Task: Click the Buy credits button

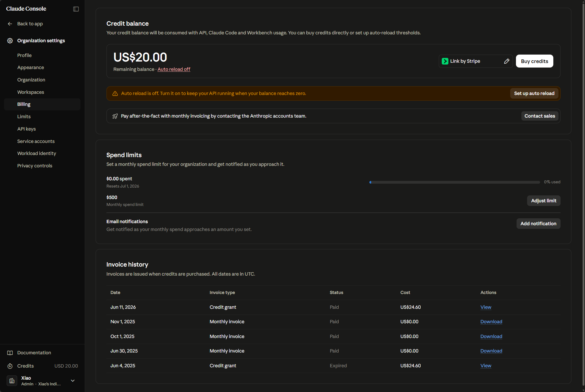Action: coord(534,61)
